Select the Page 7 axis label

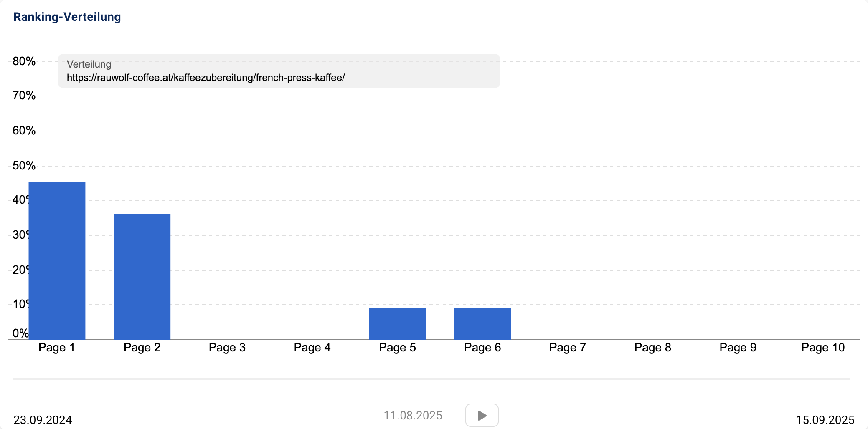click(x=567, y=347)
